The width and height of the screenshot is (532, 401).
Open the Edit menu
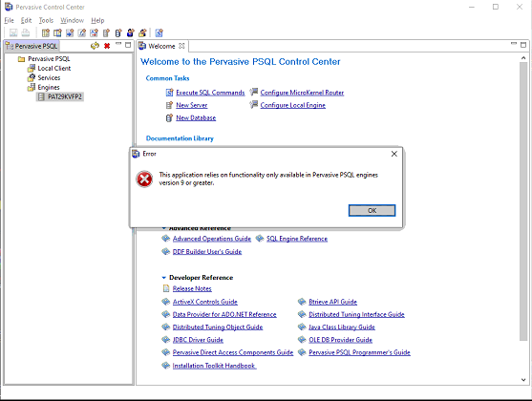[x=26, y=20]
